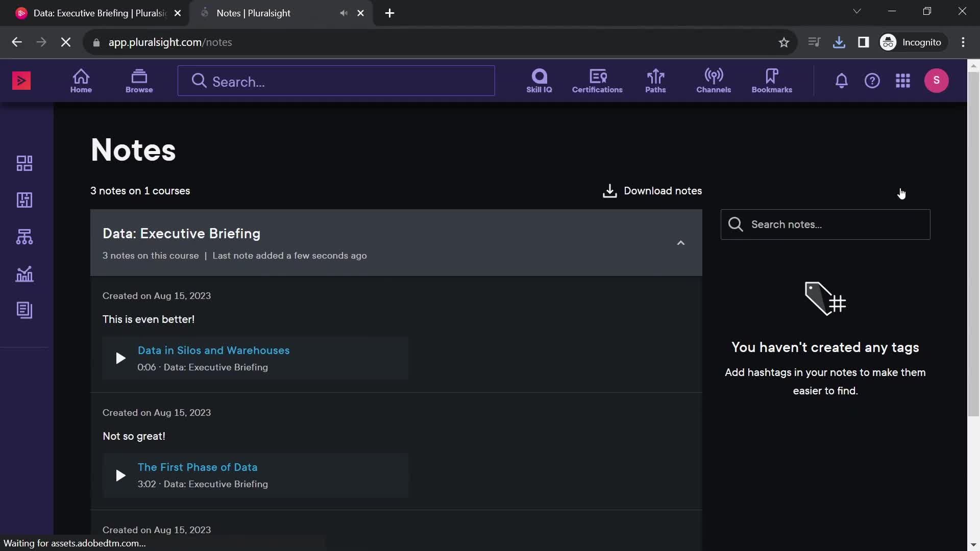Viewport: 980px width, 551px height.
Task: Open the notifications bell
Action: [x=842, y=81]
